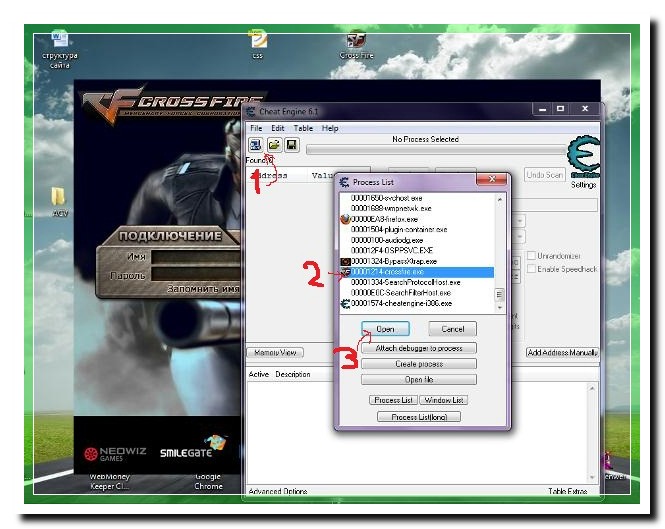Screen dimensions: 665x529
Task: Click the Open file button
Action: (x=419, y=380)
